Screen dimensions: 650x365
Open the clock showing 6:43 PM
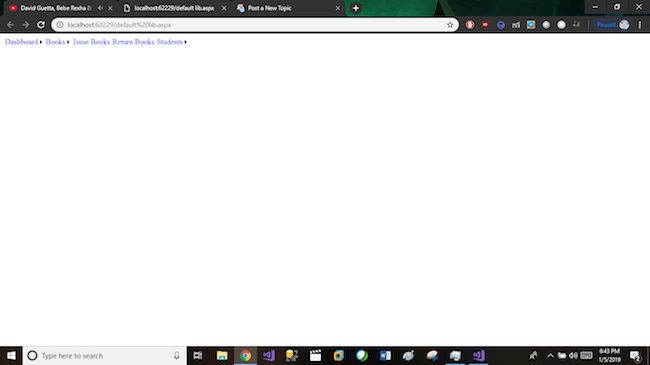tap(610, 356)
